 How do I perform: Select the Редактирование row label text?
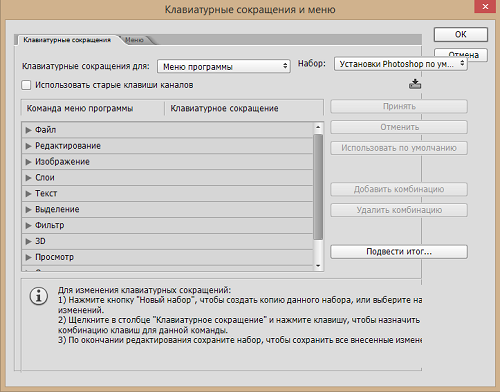tap(68, 146)
